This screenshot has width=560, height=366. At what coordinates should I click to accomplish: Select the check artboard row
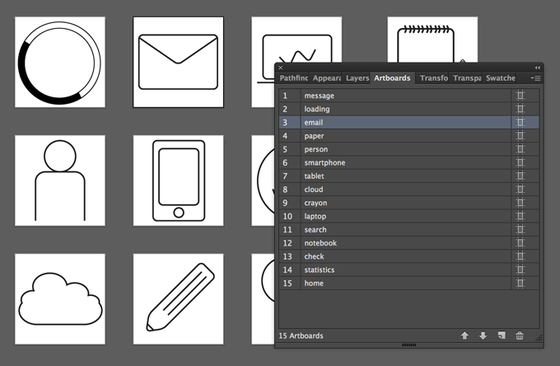[409, 256]
